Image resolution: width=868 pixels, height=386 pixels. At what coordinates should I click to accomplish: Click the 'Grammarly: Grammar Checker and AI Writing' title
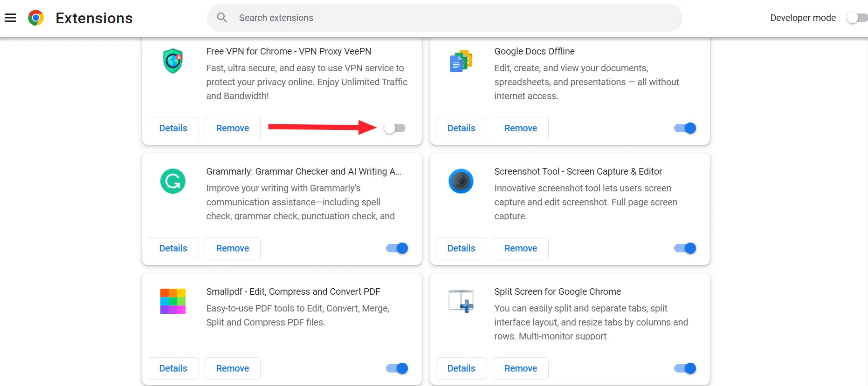304,171
